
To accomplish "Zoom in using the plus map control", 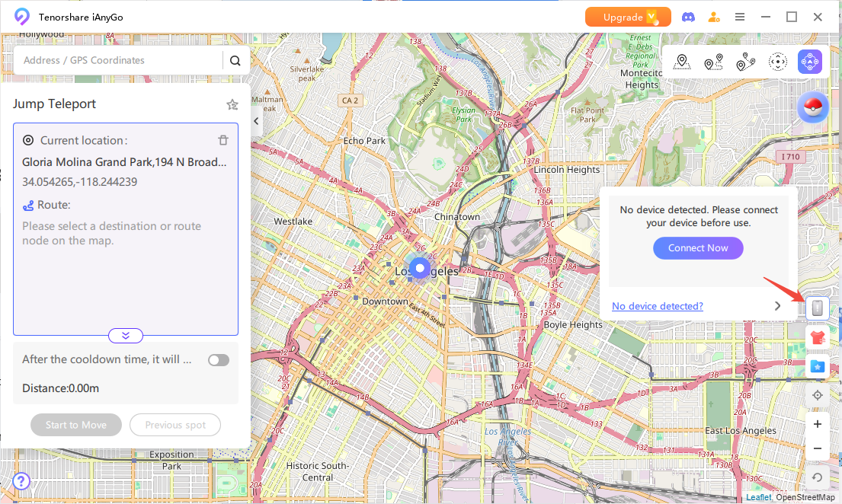I will click(x=817, y=423).
